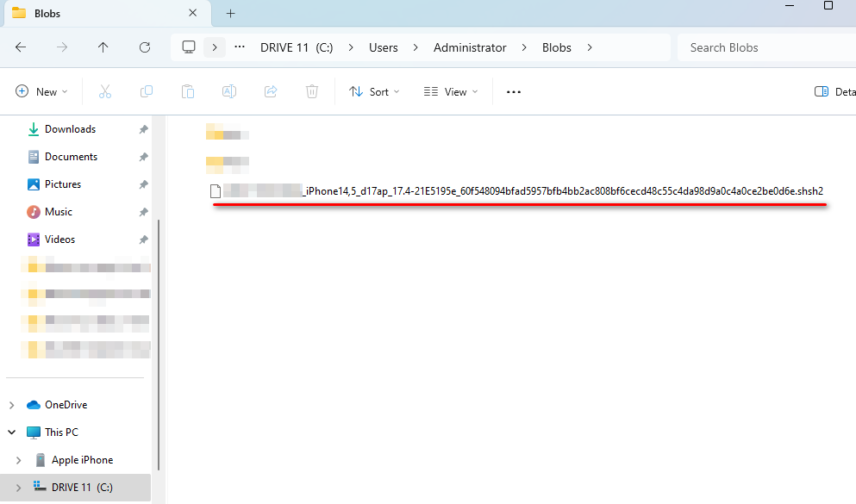Open Downloads in the sidebar

coord(70,129)
